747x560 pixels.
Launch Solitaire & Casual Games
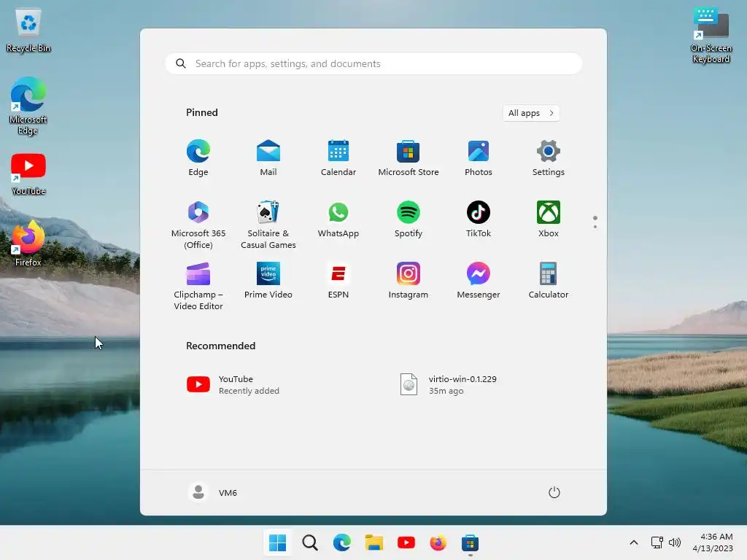click(x=268, y=225)
